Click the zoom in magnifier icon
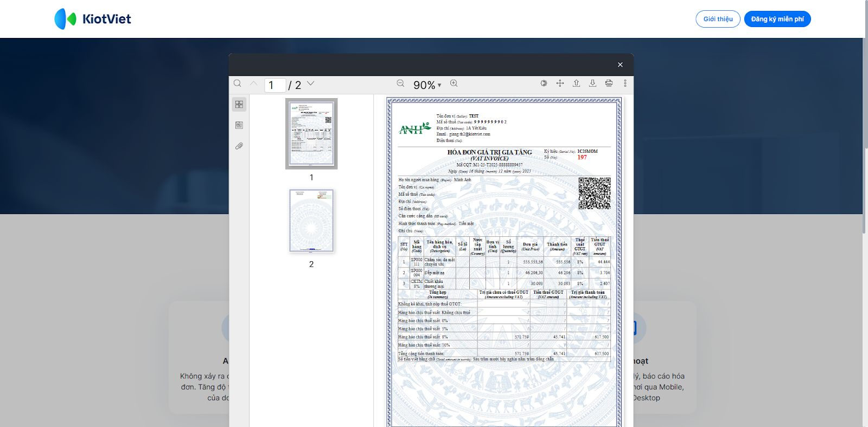Viewport: 868px width, 427px height. [x=454, y=83]
